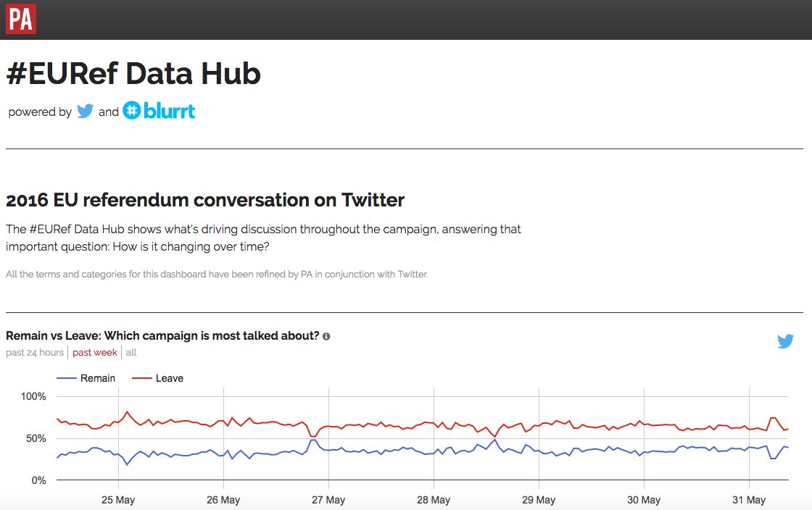
Task: Open the blurrt logo link
Action: [159, 111]
